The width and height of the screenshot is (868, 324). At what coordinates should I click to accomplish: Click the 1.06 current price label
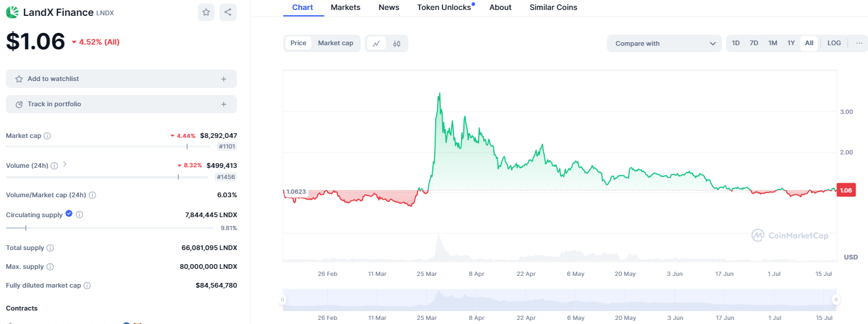click(x=845, y=190)
